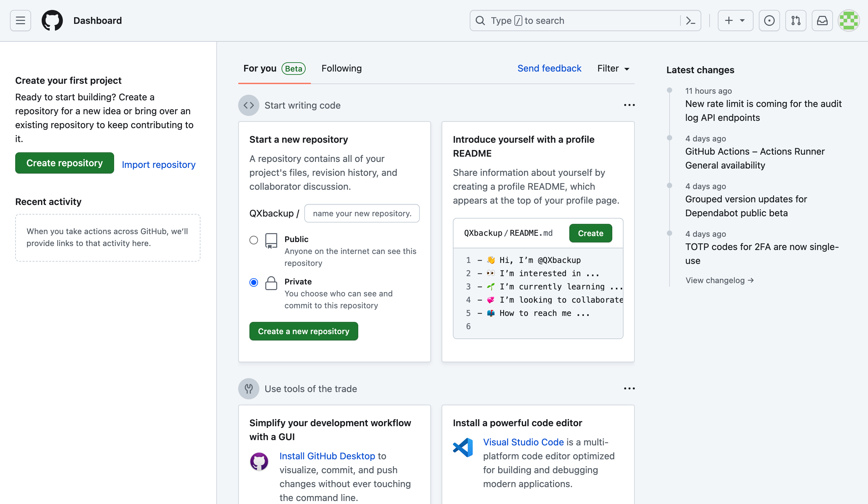
Task: Open the pull requests icon in header
Action: tap(796, 21)
